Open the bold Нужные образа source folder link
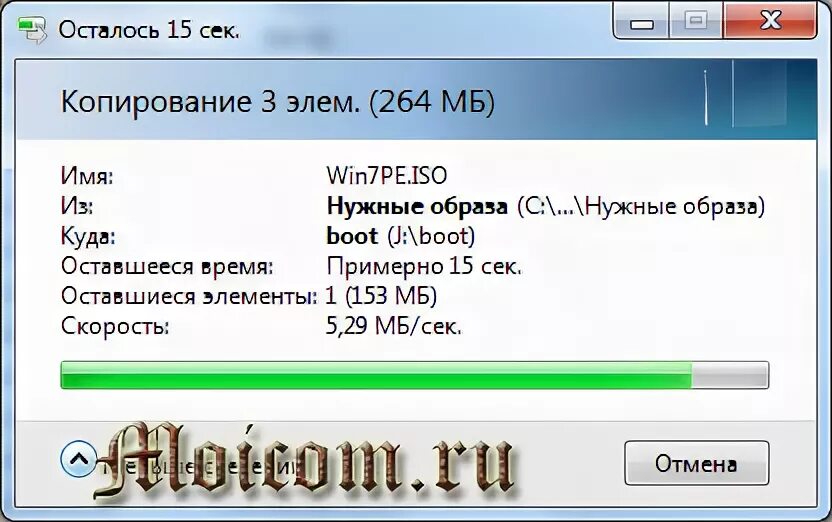The height and width of the screenshot is (522, 832). coord(417,206)
